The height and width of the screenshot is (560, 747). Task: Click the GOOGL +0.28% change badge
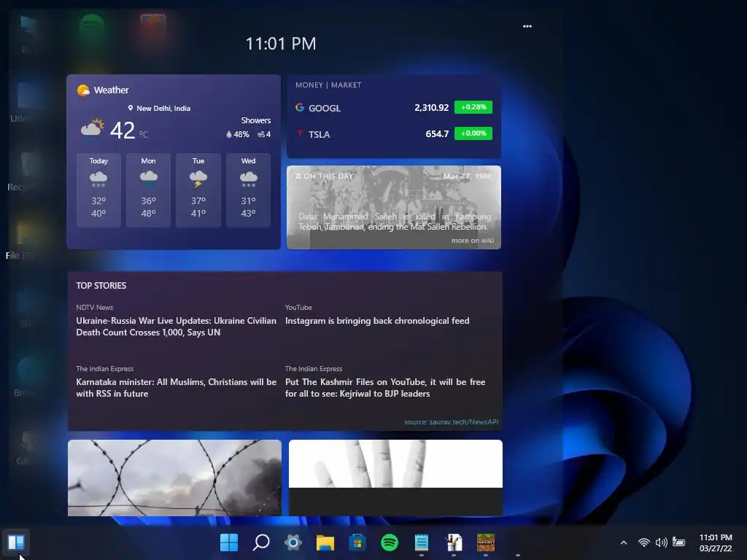point(473,107)
